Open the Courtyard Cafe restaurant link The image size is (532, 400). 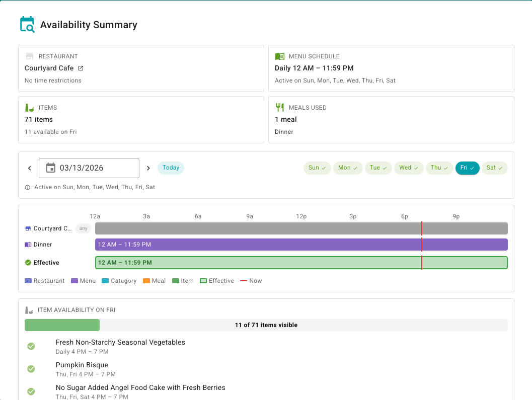pos(49,68)
